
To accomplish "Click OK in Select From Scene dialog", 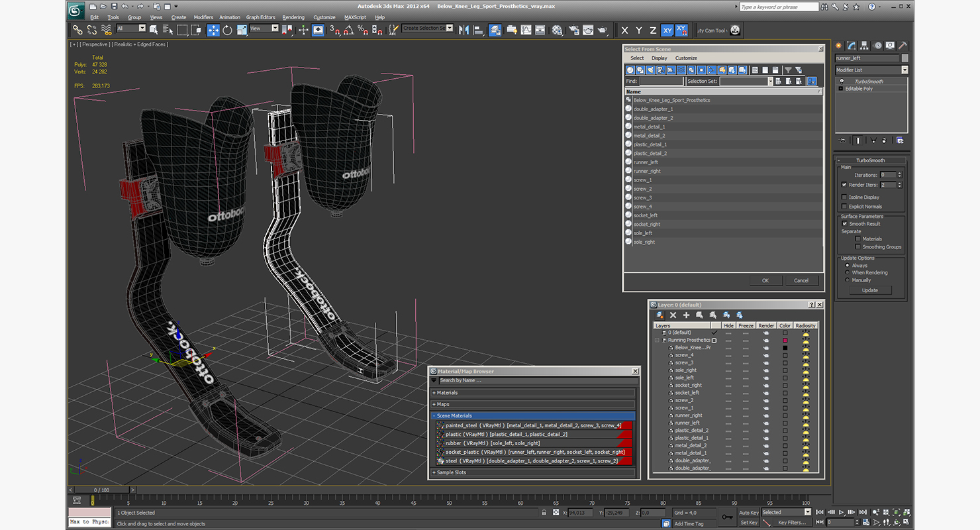I will tap(765, 280).
